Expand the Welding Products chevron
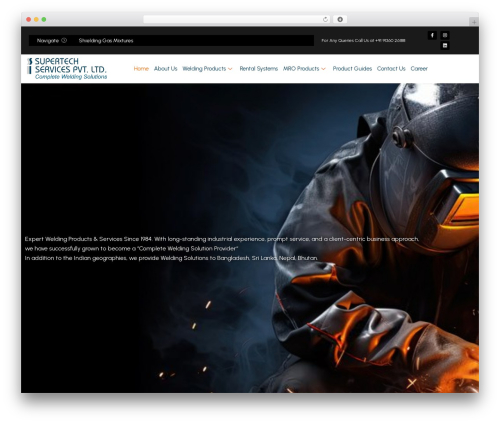500x423 pixels. 230,69
